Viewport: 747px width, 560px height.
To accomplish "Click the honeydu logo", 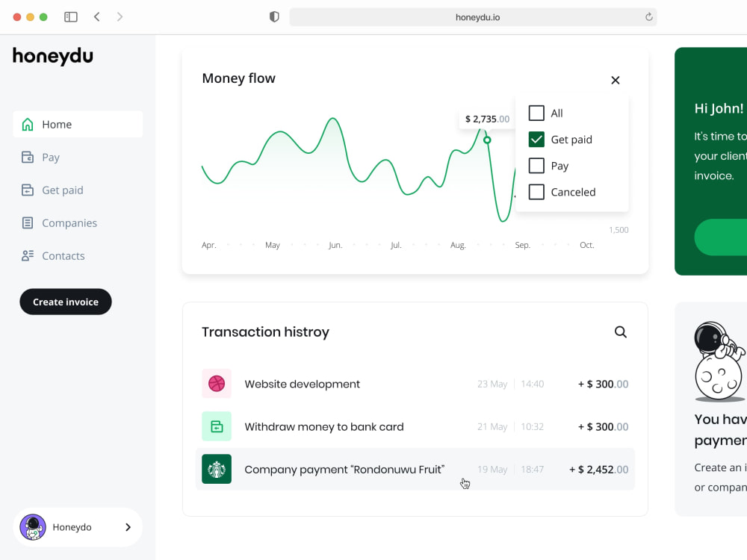I will [x=52, y=56].
